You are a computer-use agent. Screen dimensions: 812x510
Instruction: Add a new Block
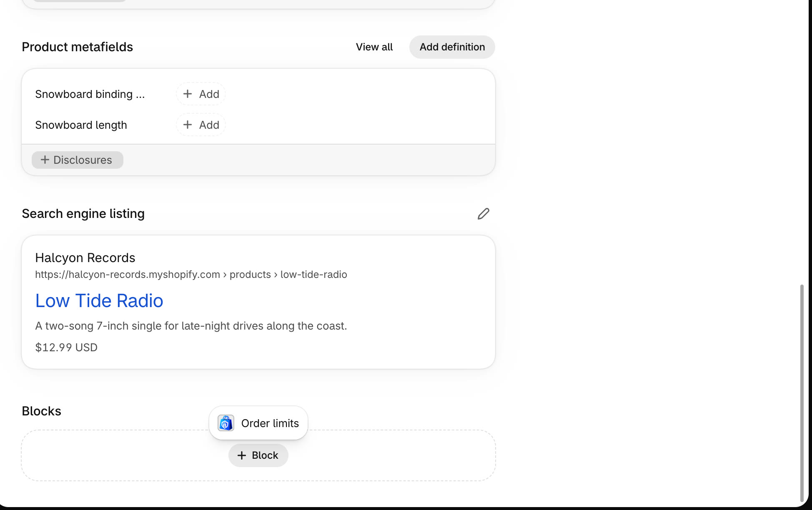click(x=258, y=455)
